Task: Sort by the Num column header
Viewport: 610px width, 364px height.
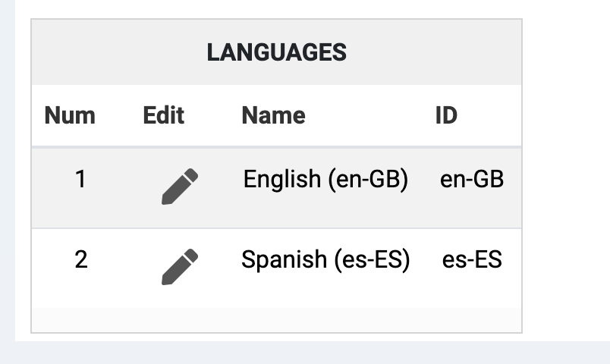Action: pyautogui.click(x=70, y=115)
